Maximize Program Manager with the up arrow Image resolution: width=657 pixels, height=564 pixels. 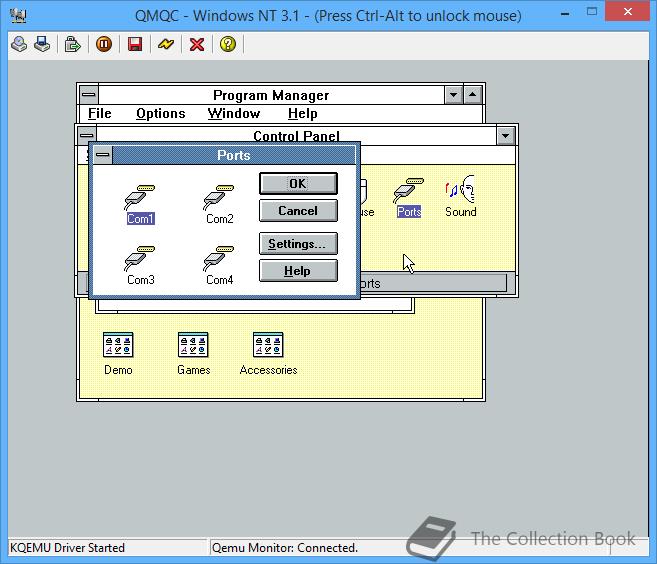tap(473, 95)
